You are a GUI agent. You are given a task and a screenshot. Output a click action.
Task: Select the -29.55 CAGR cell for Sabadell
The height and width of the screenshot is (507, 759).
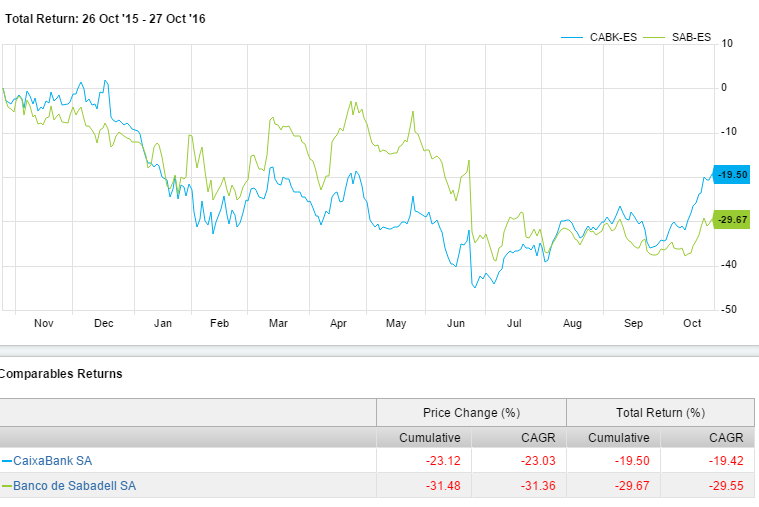725,486
